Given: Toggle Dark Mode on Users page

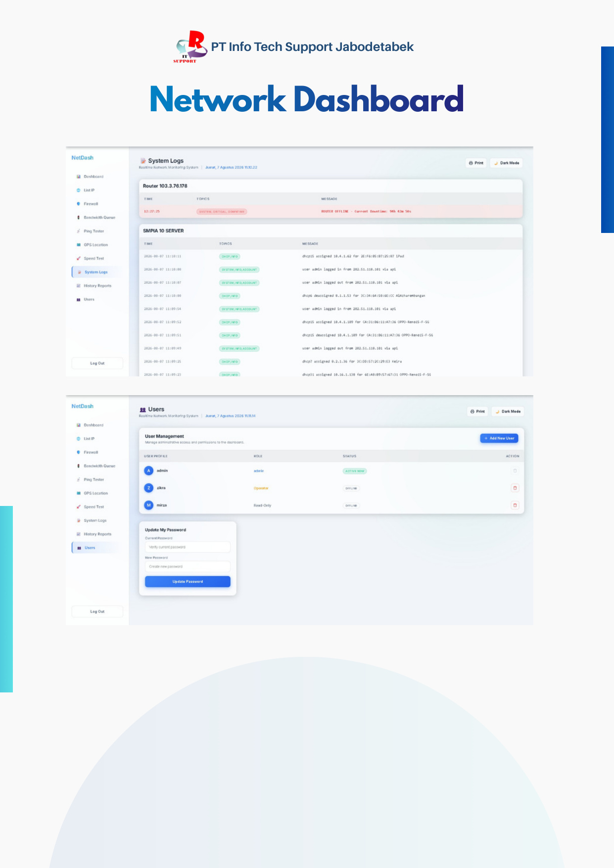Looking at the screenshot, I should (508, 411).
